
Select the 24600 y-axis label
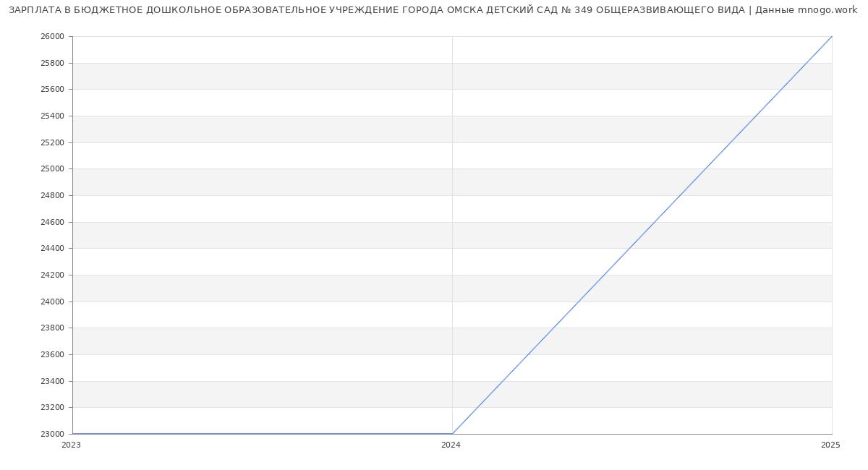(x=52, y=222)
